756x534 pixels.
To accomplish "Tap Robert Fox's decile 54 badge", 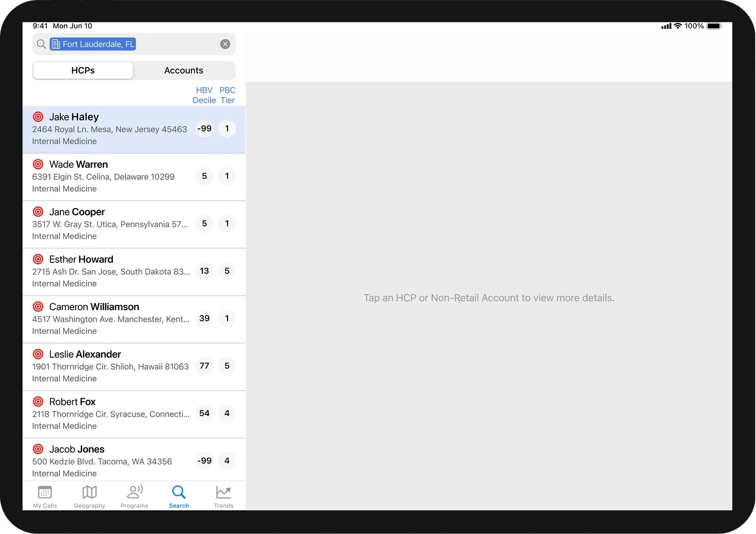I will click(204, 414).
